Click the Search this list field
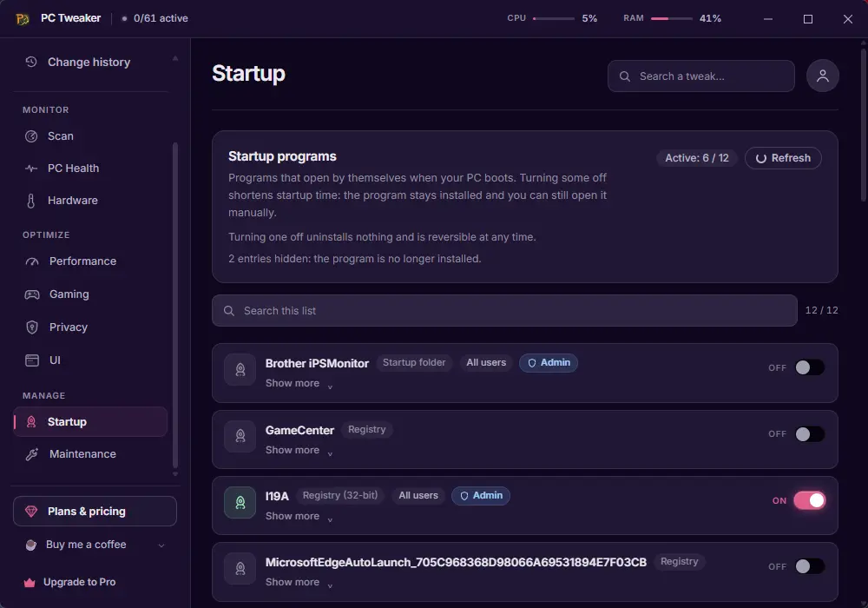The image size is (868, 608). [504, 311]
